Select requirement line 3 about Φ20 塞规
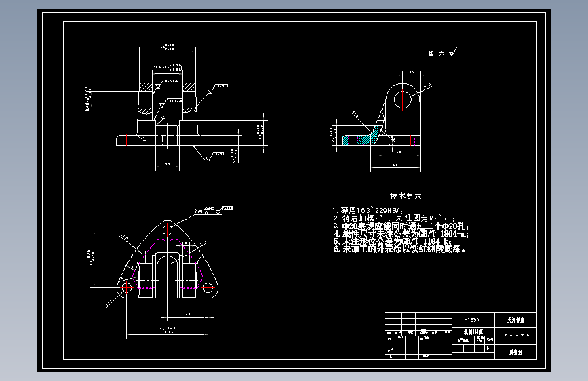The height and width of the screenshot is (381, 588). pos(401,226)
